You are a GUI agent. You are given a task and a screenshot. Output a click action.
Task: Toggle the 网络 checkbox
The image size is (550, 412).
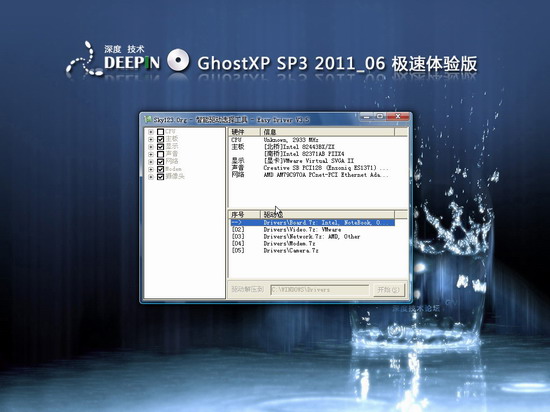160,162
